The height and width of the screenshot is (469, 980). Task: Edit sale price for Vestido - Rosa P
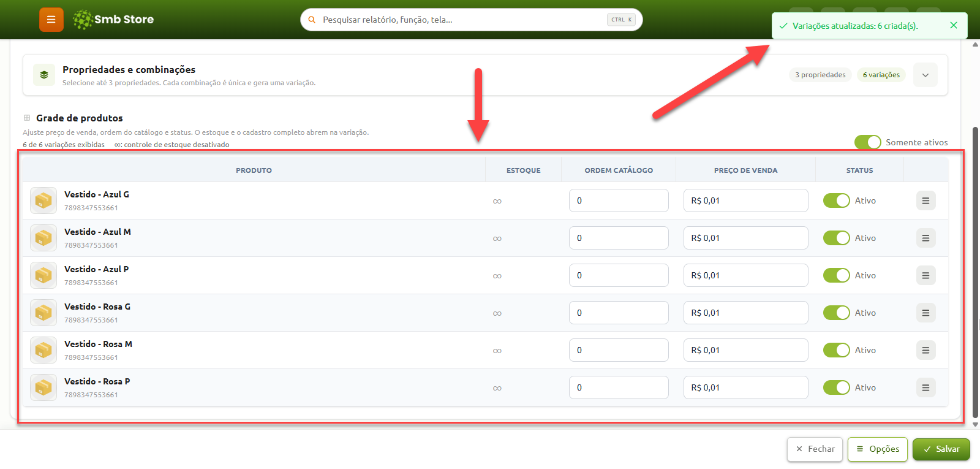[745, 387]
